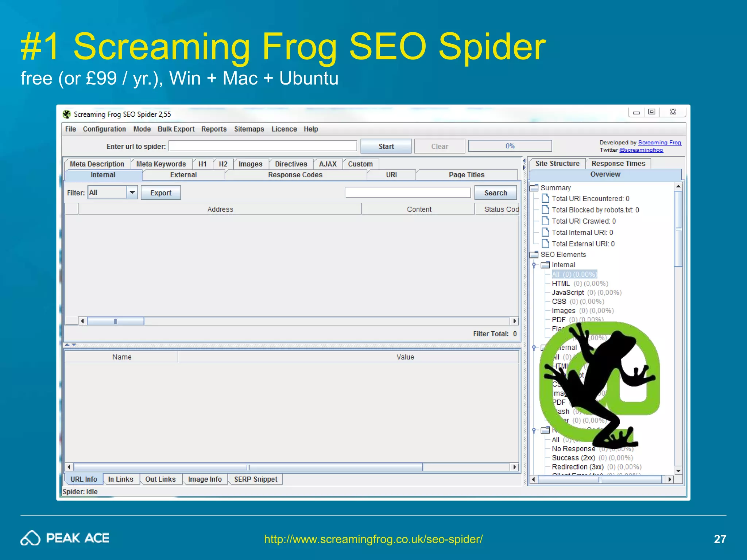Click the left arrow of address table scrollbar
Screen dimensions: 747x560
point(83,321)
